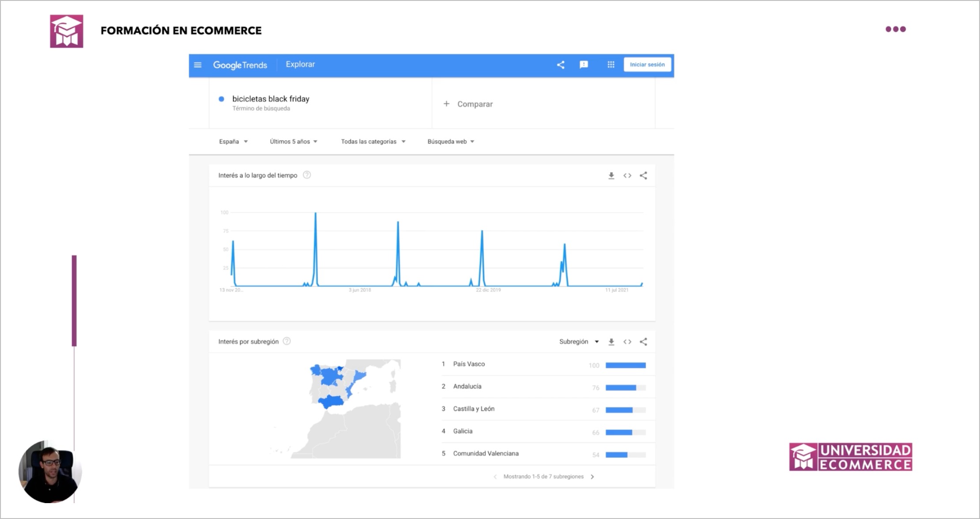Share the interest over time chart

tap(644, 176)
